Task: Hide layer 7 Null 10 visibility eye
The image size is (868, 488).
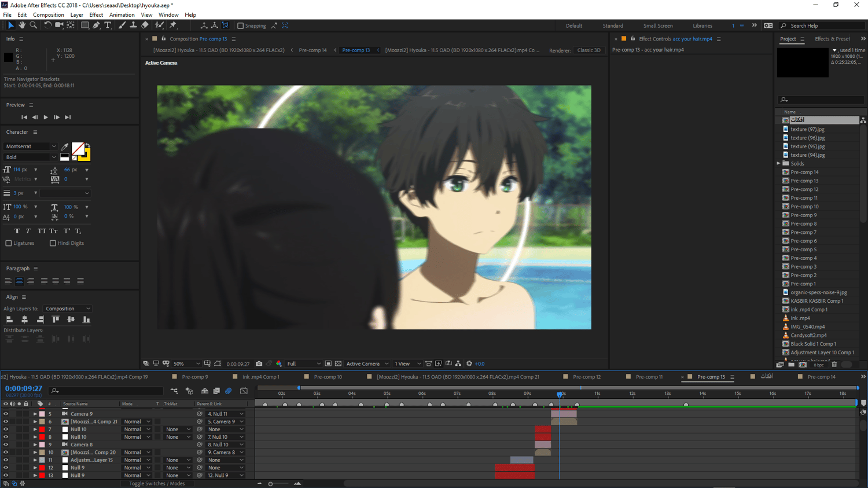Action: coord(6,430)
